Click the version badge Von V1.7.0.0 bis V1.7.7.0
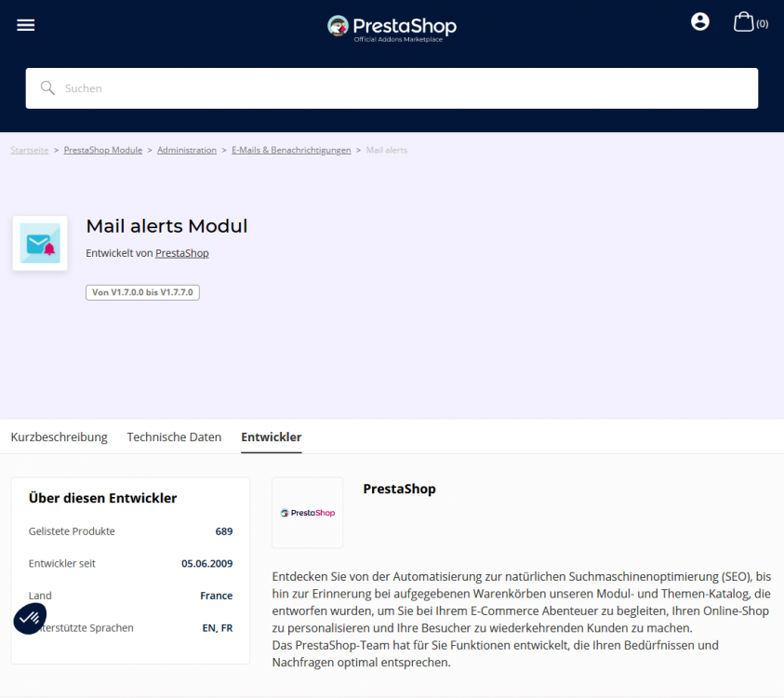The image size is (784, 698). [142, 291]
